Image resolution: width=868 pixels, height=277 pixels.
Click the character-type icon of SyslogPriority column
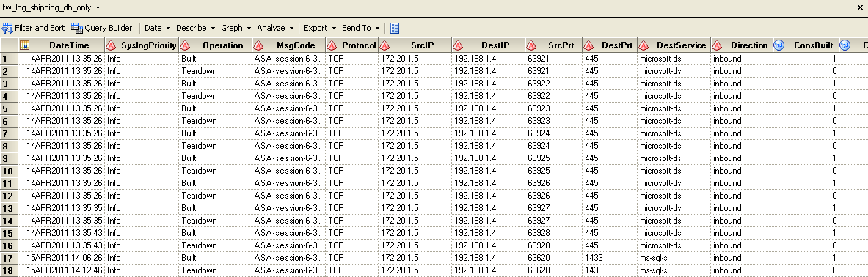click(110, 45)
